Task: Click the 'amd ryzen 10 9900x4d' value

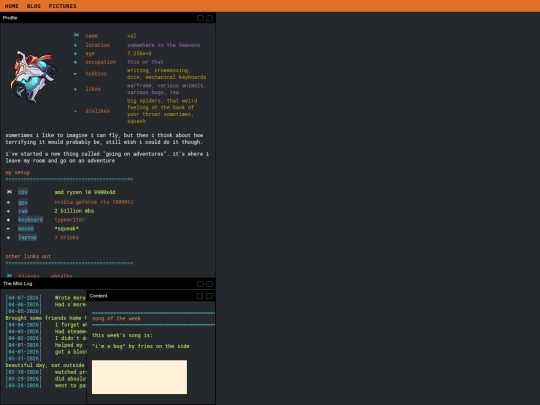Action: (x=85, y=192)
